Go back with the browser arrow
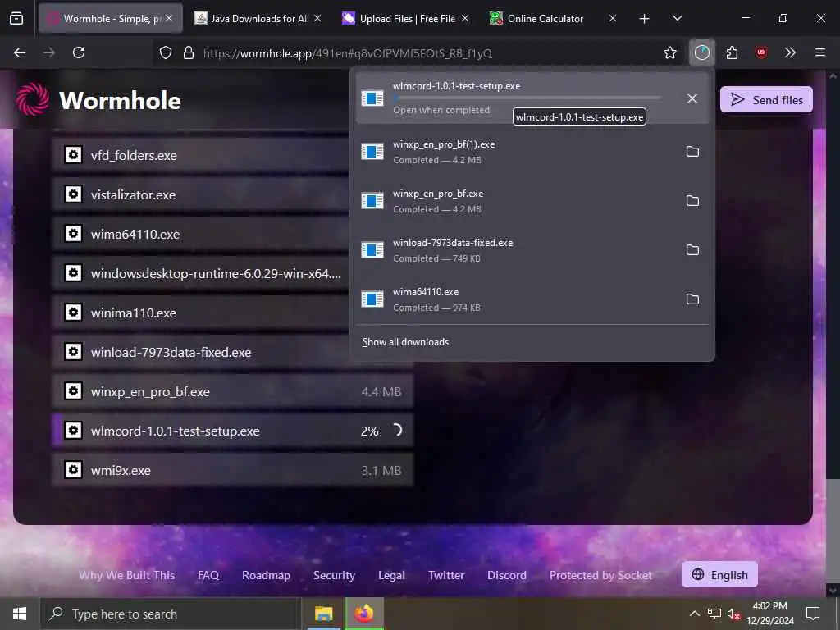 pyautogui.click(x=20, y=52)
